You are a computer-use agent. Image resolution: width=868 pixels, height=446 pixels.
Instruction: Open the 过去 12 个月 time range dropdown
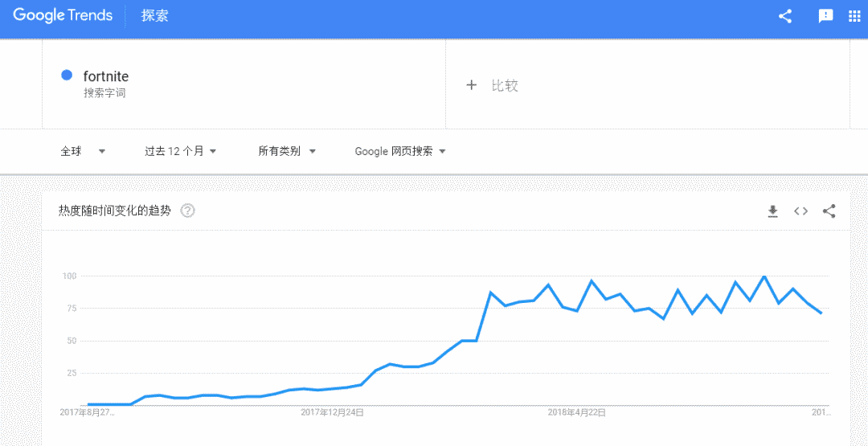181,151
